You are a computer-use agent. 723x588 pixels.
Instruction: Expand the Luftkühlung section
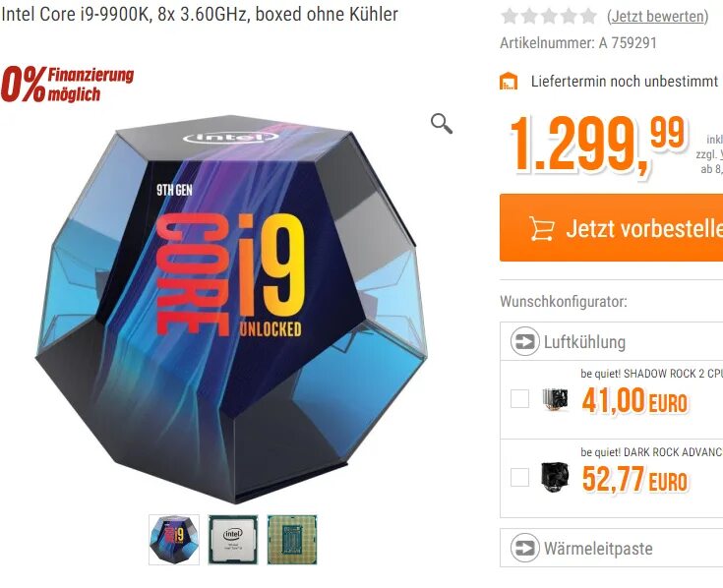(x=612, y=341)
